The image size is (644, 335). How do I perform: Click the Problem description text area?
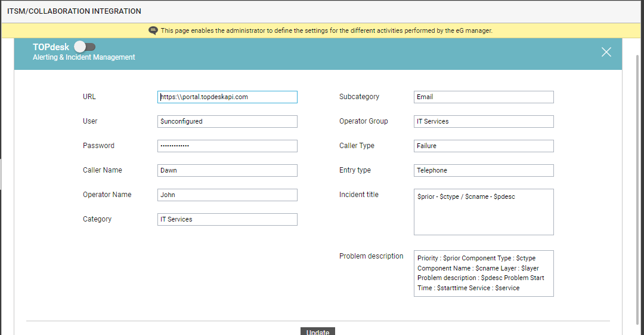[x=484, y=273]
